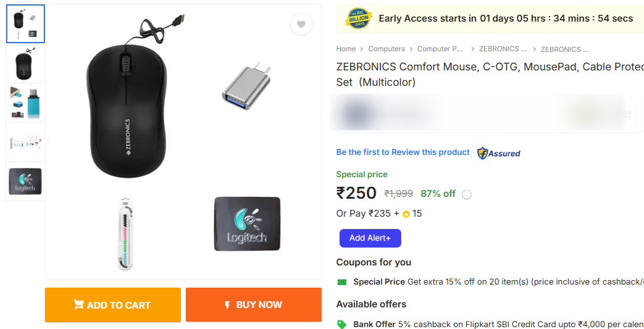Open the 'Be the first to Review' link
This screenshot has height=329, width=644.
tap(403, 152)
